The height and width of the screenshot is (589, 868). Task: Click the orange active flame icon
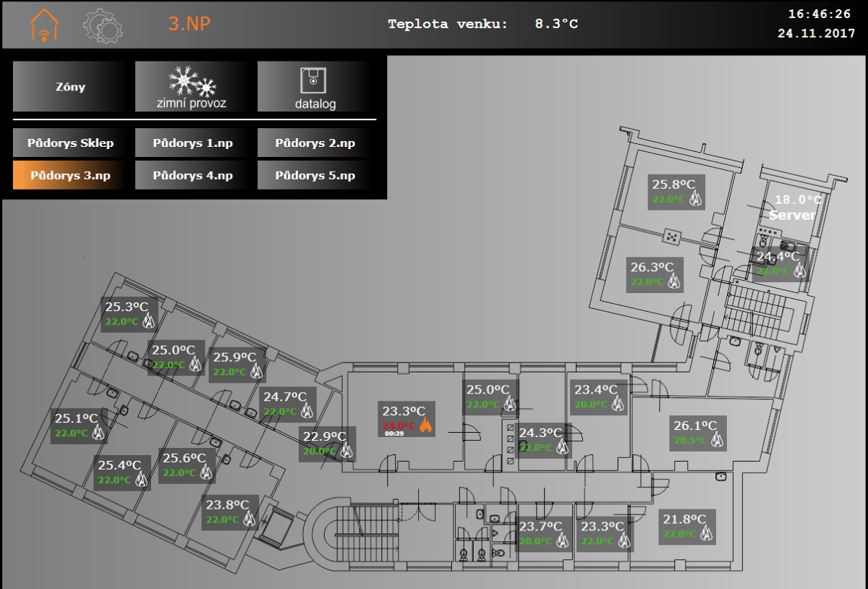pyautogui.click(x=425, y=425)
